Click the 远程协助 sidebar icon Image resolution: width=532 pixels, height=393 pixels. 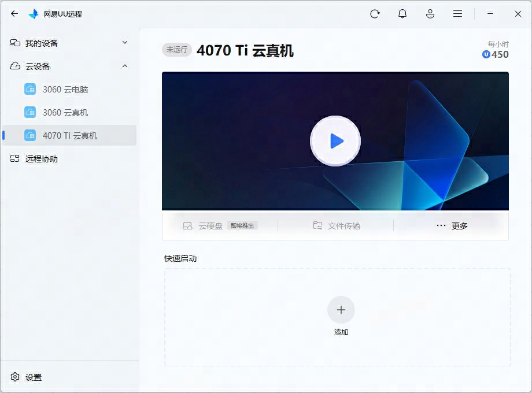pos(14,158)
